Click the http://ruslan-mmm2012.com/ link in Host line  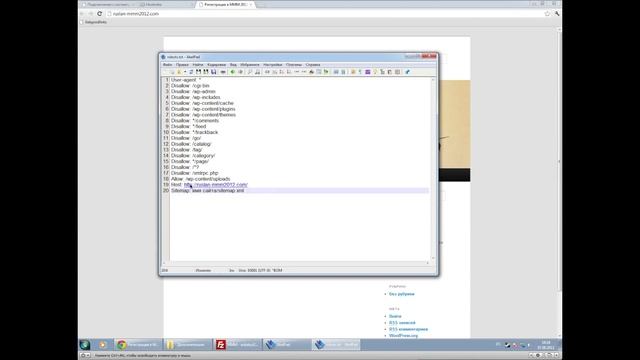pyautogui.click(x=216, y=184)
